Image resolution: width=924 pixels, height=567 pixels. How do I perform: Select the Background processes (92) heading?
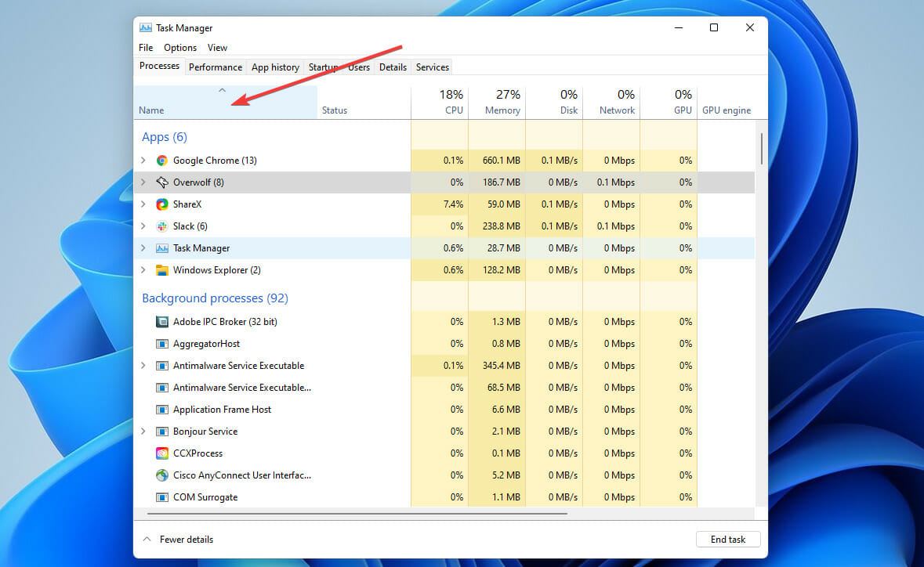[x=215, y=298]
